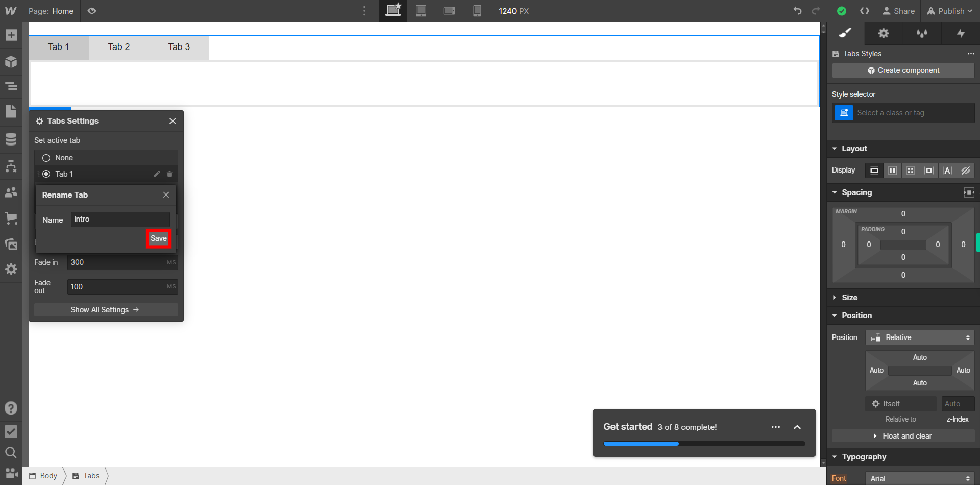Click Create component button
Image resolution: width=980 pixels, height=485 pixels.
(x=903, y=70)
